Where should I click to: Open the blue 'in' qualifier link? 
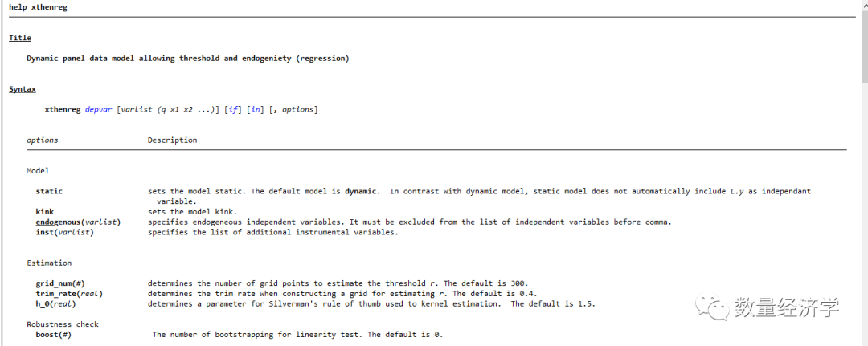coord(256,109)
